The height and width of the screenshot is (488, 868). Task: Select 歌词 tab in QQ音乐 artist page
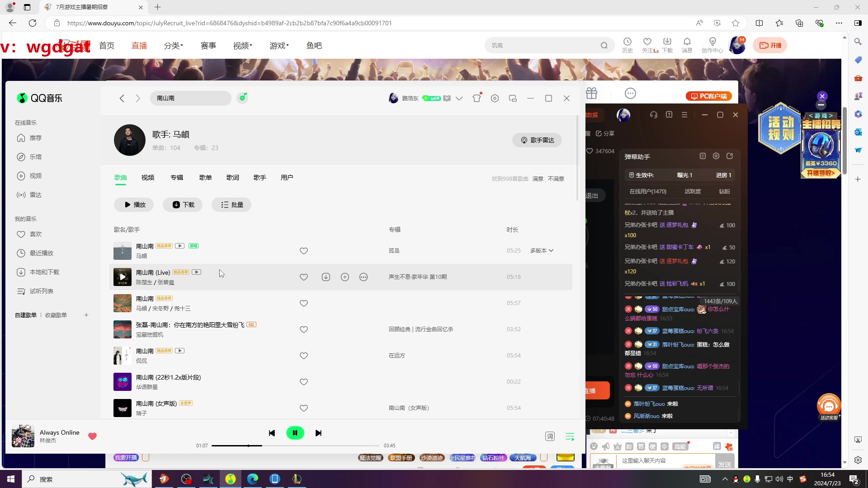pyautogui.click(x=232, y=178)
